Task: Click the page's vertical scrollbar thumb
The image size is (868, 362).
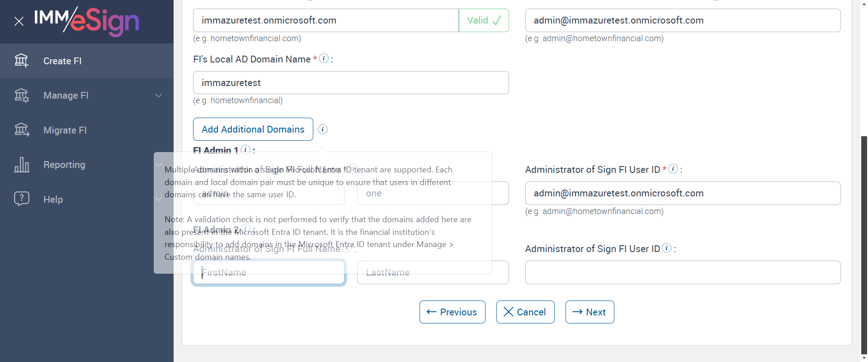Action: (x=864, y=244)
